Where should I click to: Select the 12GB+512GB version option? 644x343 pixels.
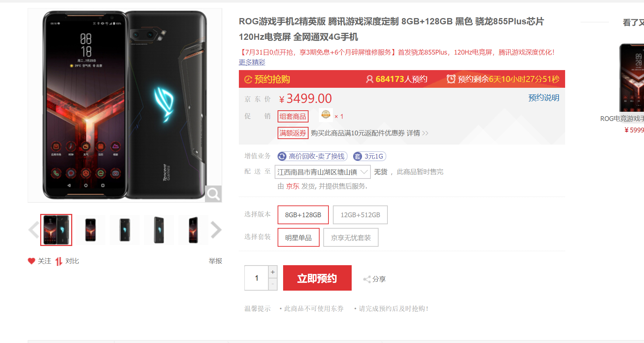[x=360, y=215]
